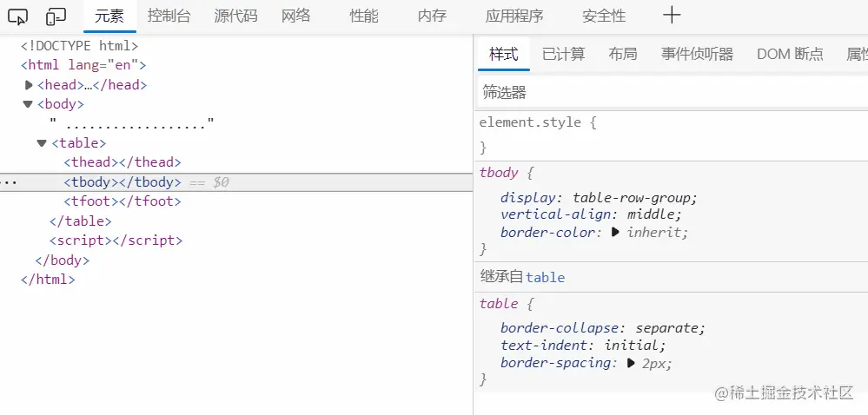This screenshot has width=868, height=415.
Task: Select the thead element row
Action: [123, 162]
